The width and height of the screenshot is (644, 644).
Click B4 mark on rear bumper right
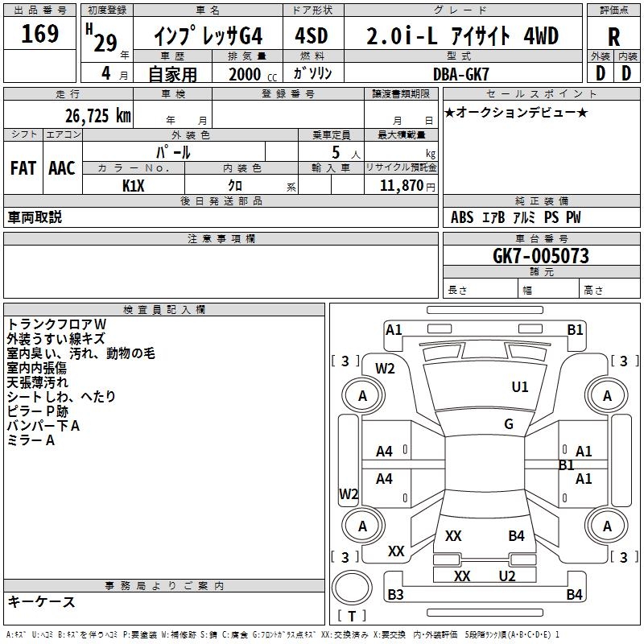click(574, 594)
